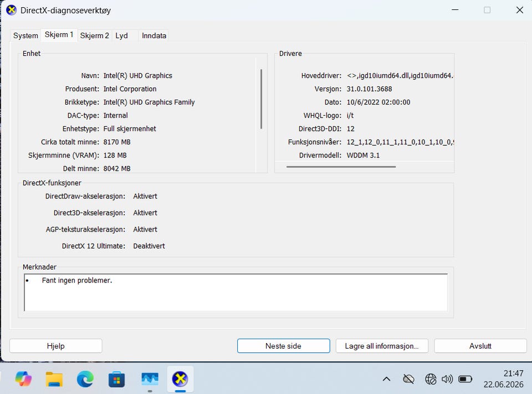Click the DAC-type value 'Internal'

(x=115, y=115)
